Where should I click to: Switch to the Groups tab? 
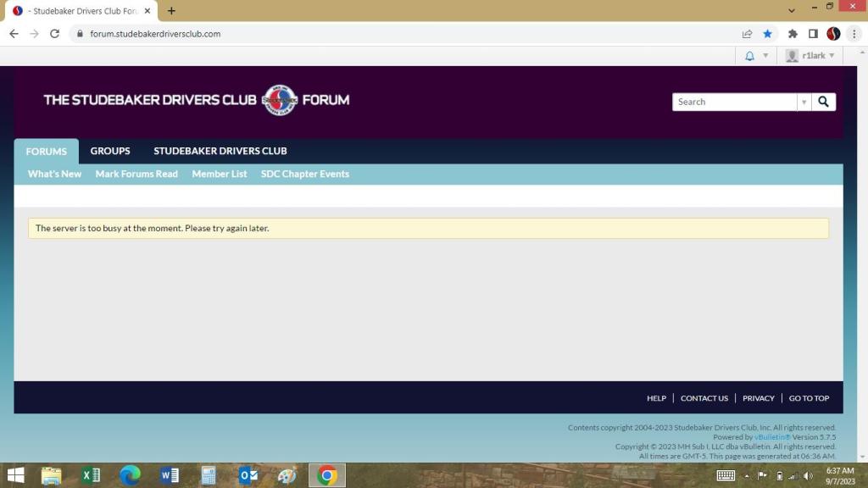click(x=110, y=151)
